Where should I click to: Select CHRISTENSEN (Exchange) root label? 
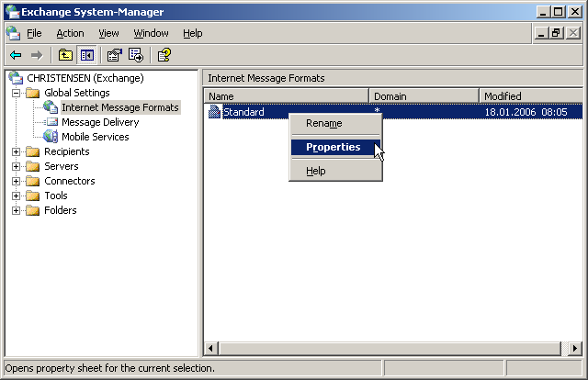[x=85, y=78]
